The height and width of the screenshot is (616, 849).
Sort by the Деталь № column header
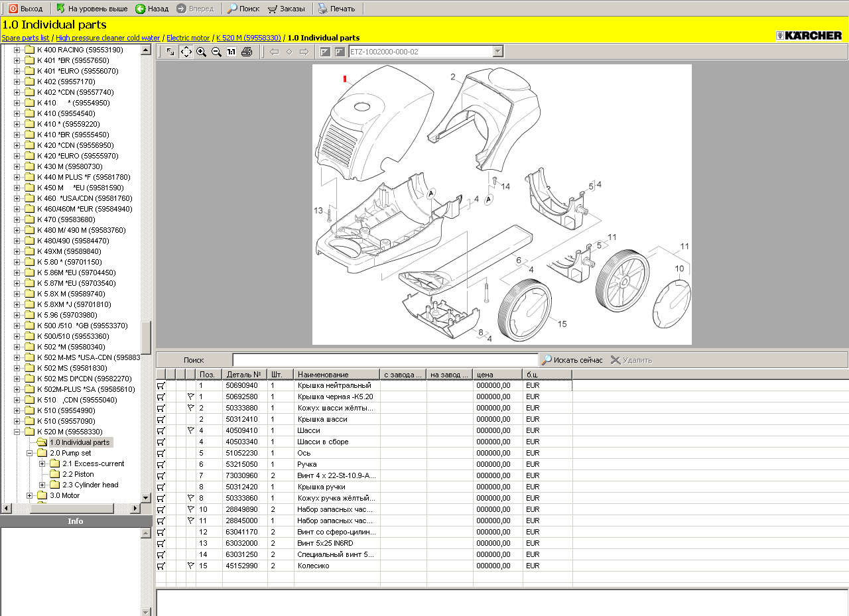pos(244,375)
